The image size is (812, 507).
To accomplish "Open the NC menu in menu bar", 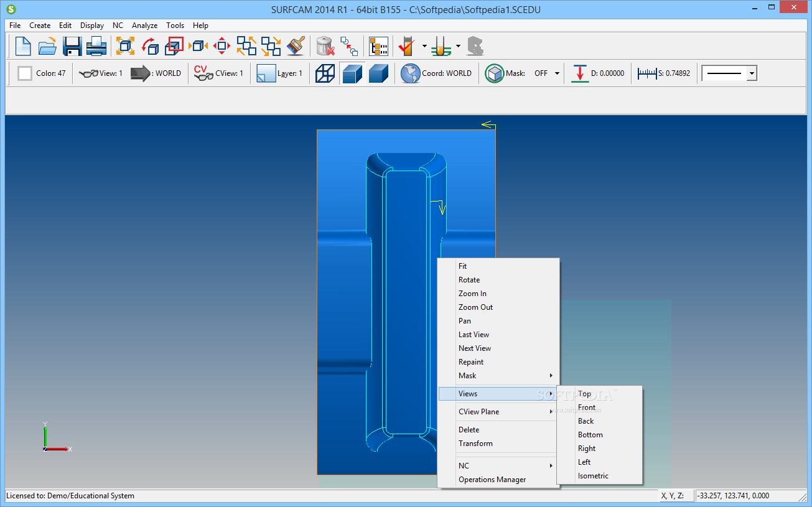I will click(118, 26).
